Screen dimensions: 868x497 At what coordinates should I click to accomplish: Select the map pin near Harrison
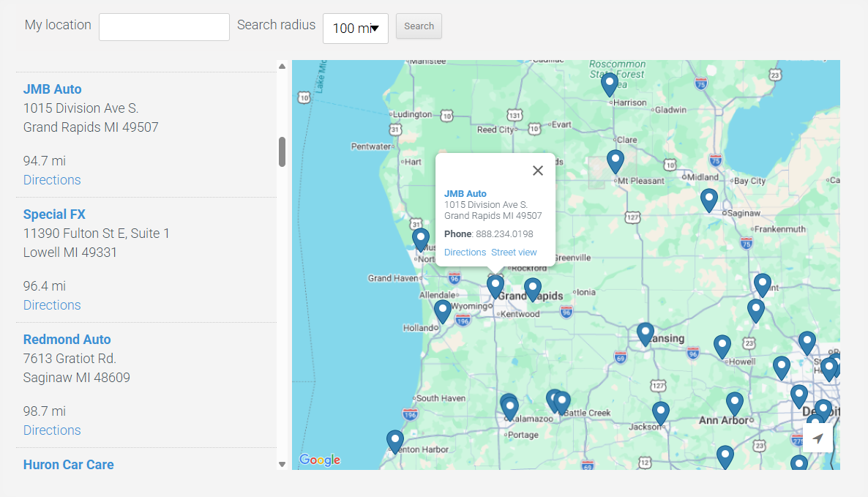[x=610, y=84]
